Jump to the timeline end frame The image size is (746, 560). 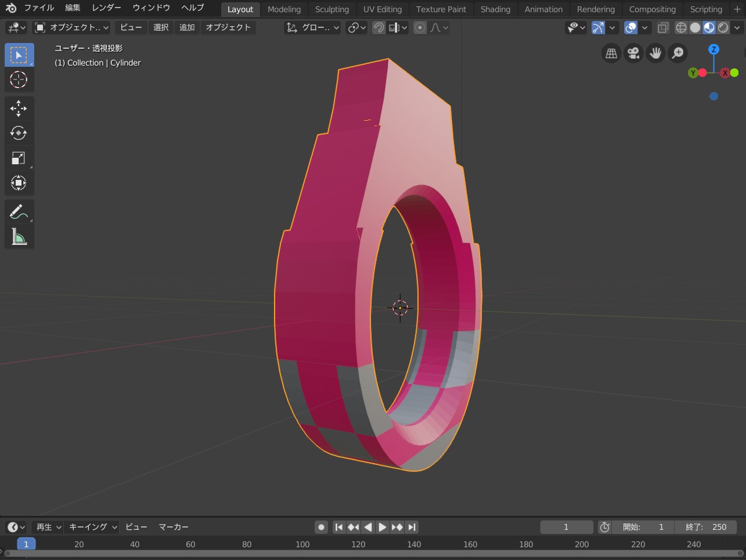coord(412,527)
